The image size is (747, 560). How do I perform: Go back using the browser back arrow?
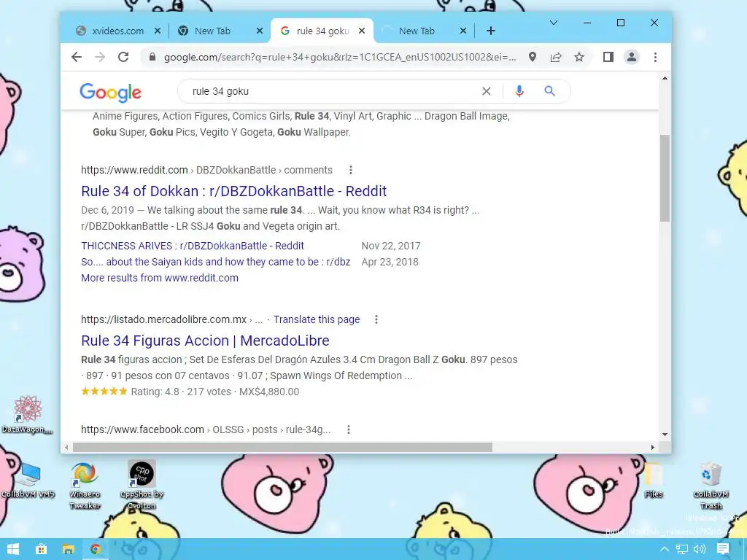point(77,57)
